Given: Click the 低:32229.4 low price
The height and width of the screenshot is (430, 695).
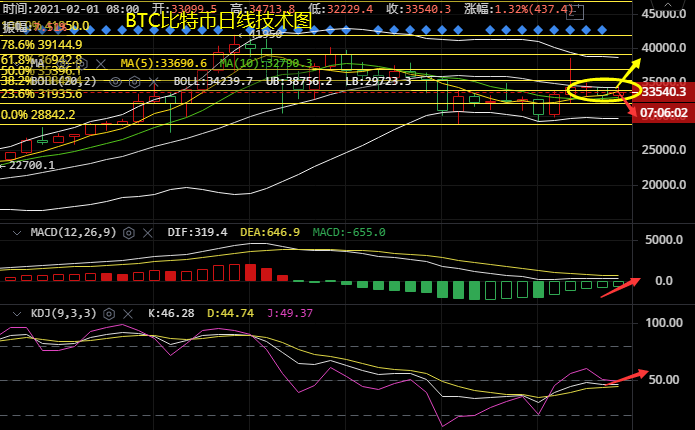Looking at the screenshot, I should 340,9.
